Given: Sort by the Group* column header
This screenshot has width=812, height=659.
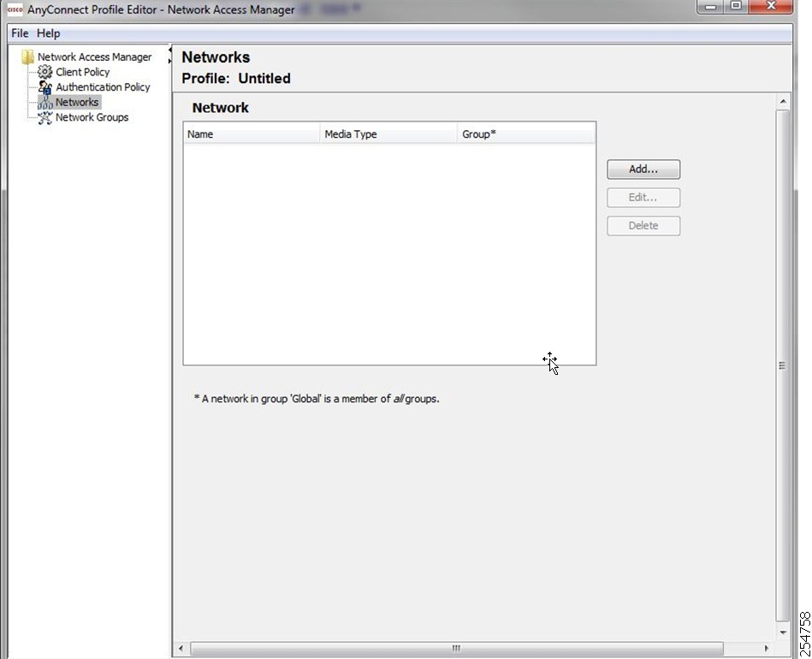Looking at the screenshot, I should [527, 134].
